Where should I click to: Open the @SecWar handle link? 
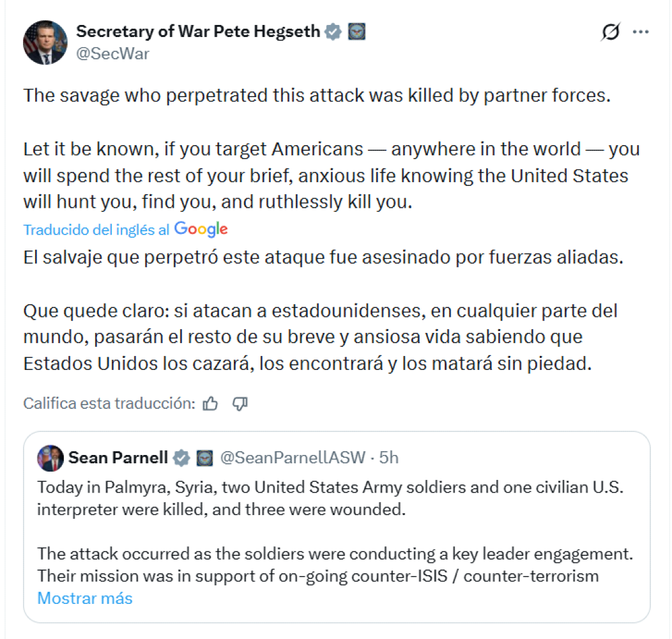pyautogui.click(x=112, y=54)
